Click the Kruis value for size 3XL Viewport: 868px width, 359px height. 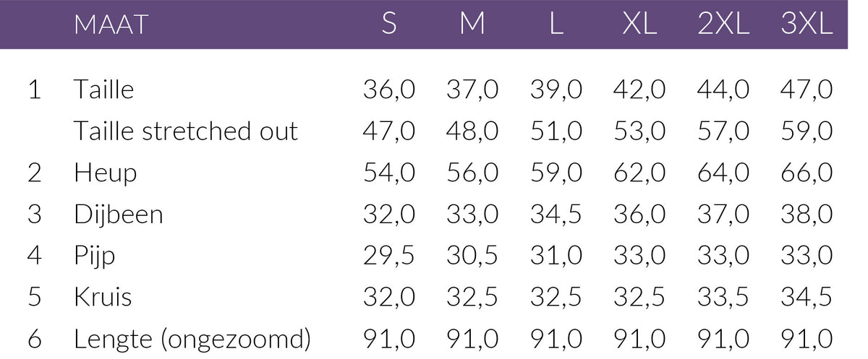(807, 298)
